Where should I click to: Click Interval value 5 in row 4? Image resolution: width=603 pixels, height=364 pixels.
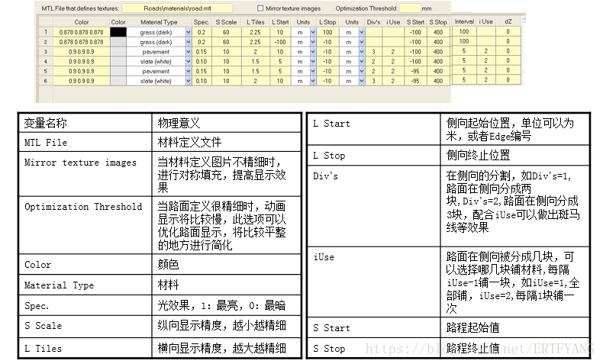[464, 60]
